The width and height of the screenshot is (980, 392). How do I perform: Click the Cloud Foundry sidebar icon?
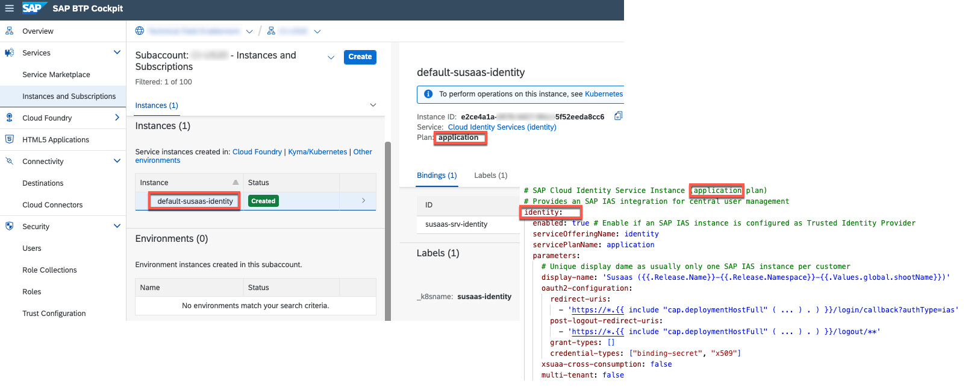point(10,118)
